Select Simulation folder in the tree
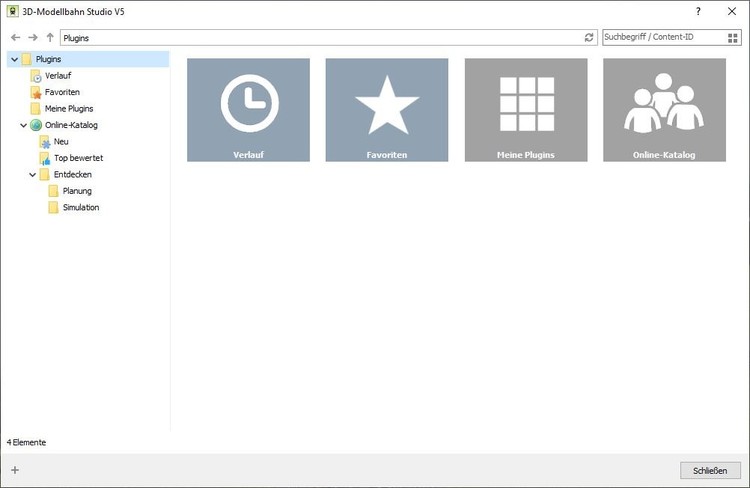 [81, 207]
